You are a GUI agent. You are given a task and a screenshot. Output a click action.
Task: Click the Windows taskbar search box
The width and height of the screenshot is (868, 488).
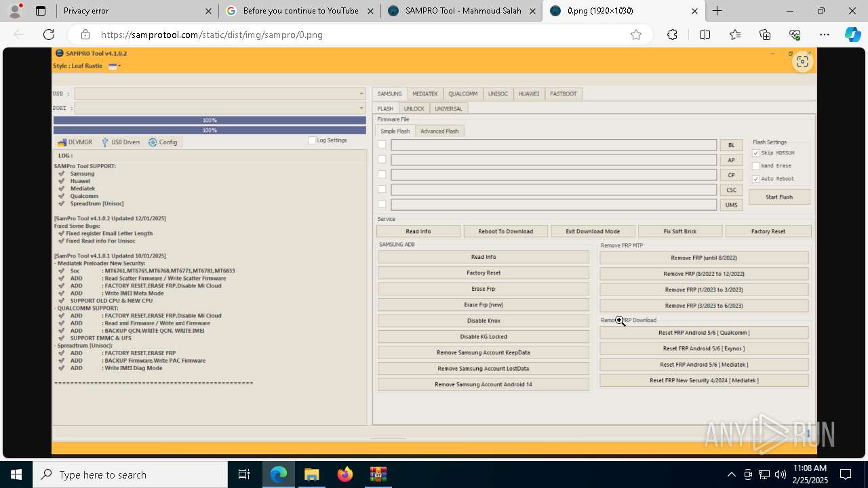[130, 474]
